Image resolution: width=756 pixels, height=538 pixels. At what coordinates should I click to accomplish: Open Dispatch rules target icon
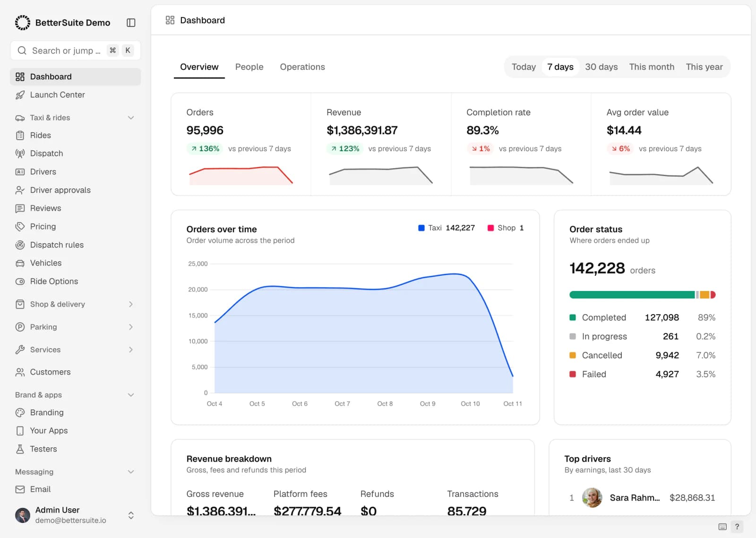[x=20, y=245]
